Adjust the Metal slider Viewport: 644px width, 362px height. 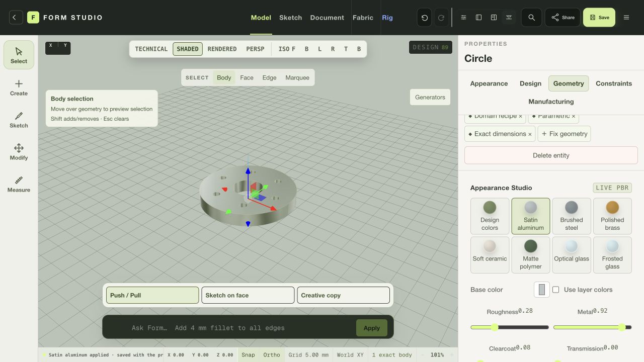click(593, 327)
